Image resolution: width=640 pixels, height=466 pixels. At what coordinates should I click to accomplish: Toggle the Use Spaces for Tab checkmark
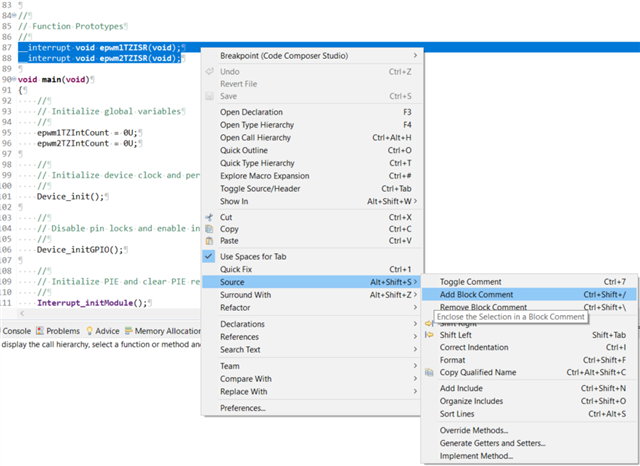209,256
